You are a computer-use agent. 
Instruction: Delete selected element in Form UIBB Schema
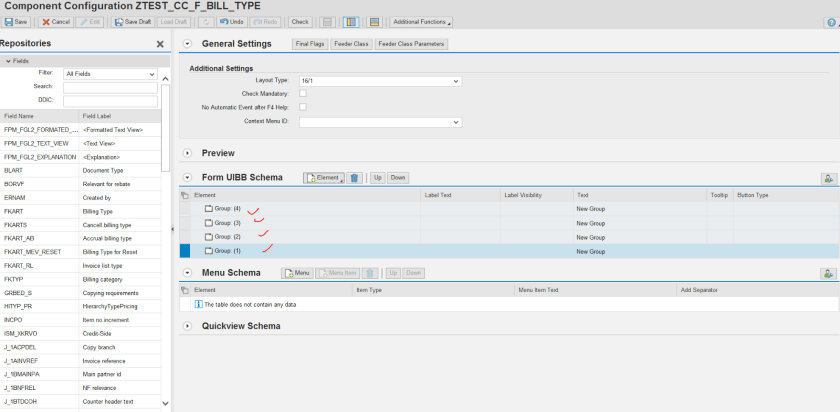(355, 177)
